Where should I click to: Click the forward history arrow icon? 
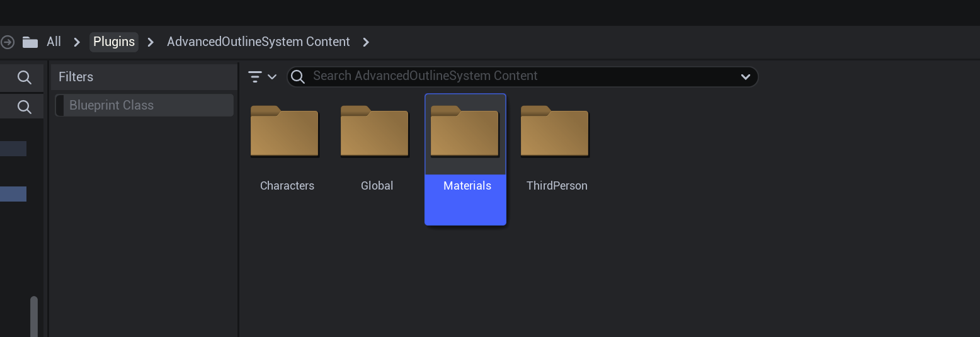[x=7, y=42]
